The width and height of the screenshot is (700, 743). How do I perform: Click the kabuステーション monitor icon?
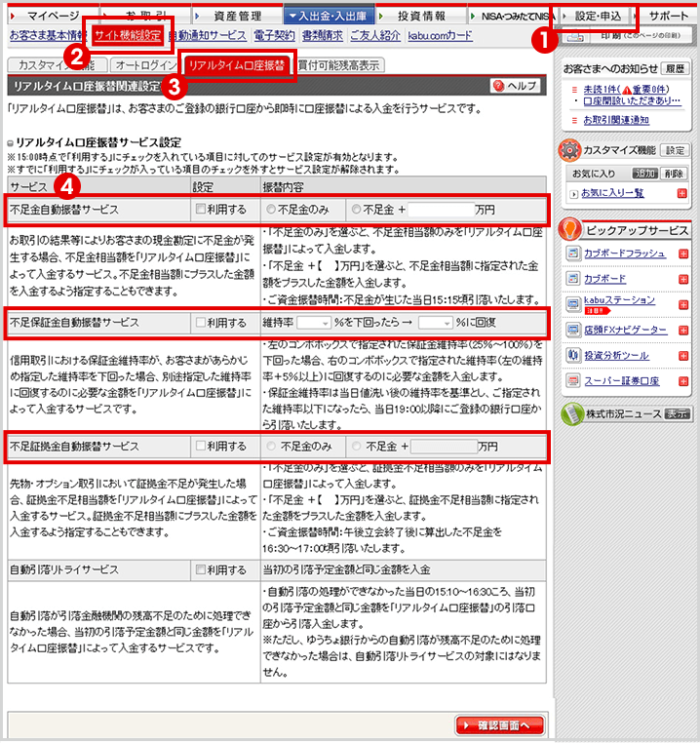click(x=573, y=304)
